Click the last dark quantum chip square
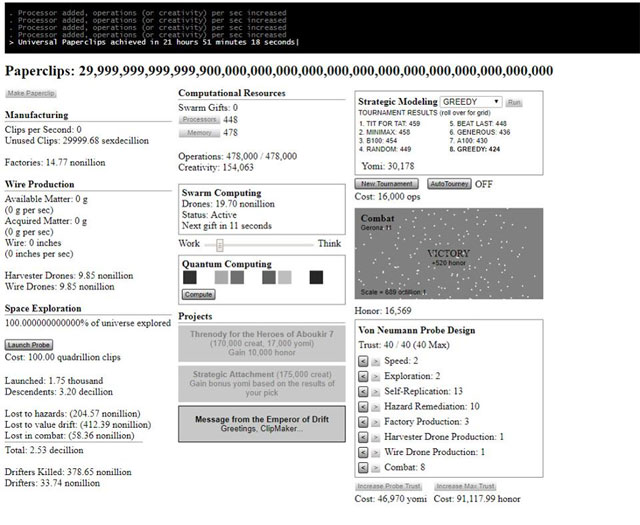 click(x=316, y=277)
